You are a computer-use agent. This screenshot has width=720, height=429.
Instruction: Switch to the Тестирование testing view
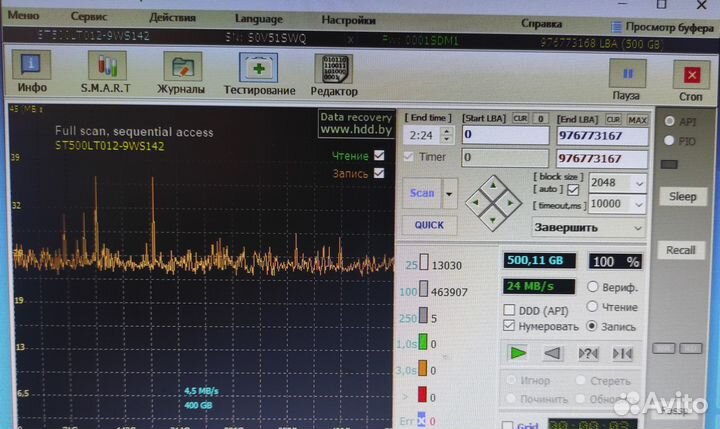point(259,73)
